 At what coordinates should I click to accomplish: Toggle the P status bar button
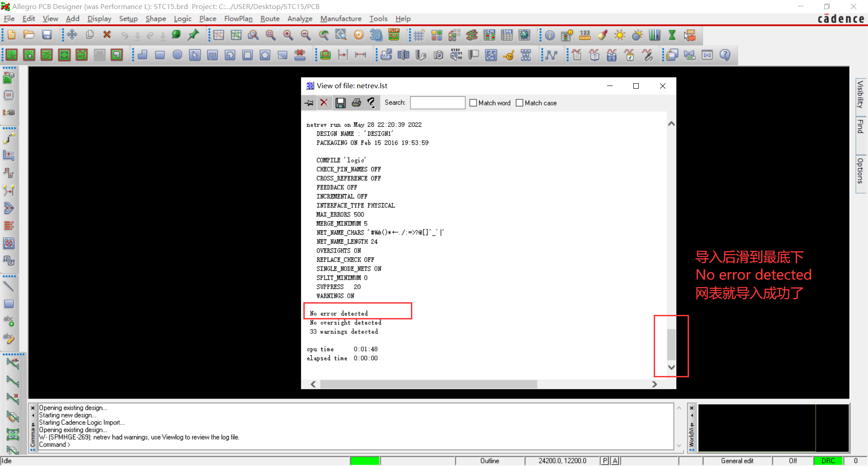click(x=605, y=461)
